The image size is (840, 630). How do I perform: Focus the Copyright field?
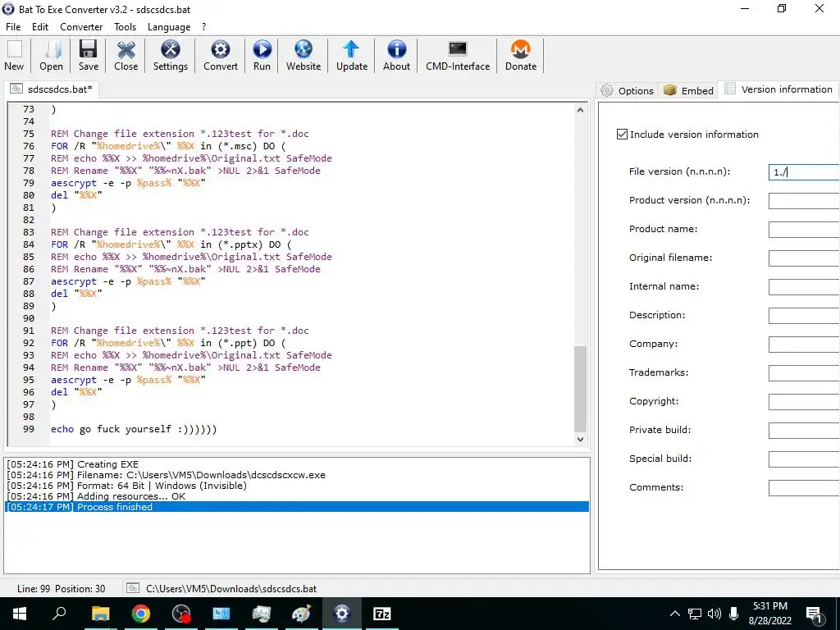click(x=804, y=402)
